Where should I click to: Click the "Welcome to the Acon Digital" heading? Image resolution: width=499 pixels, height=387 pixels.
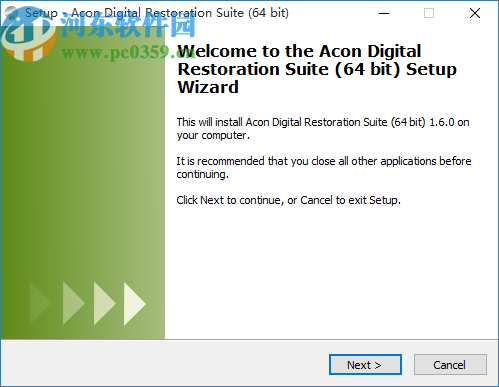point(317,69)
